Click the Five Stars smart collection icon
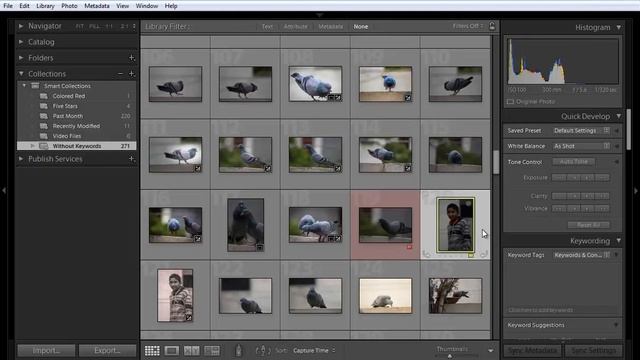Viewport: 640px width, 360px height. coord(44,106)
